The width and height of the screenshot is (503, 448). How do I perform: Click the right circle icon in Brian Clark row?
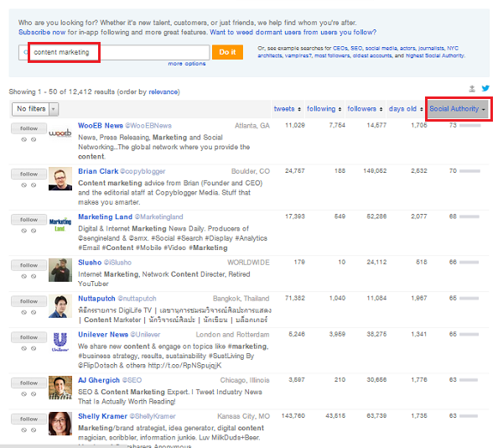coord(34,185)
